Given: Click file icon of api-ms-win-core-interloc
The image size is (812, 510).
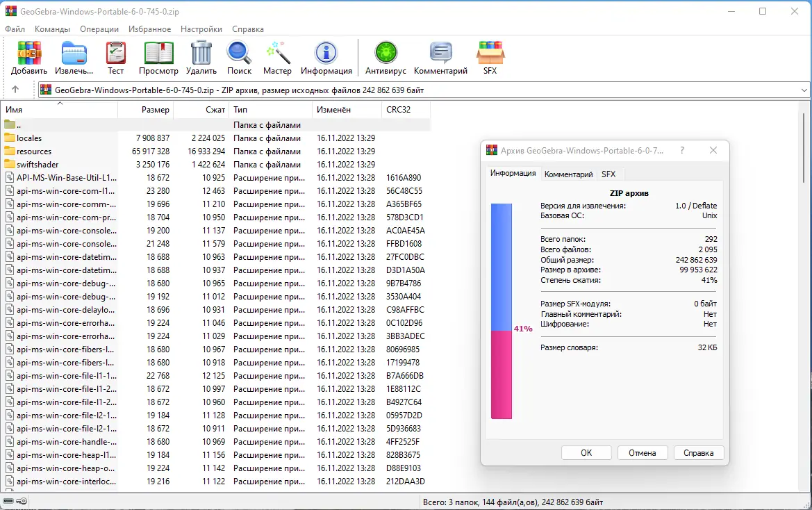Looking at the screenshot, I should coord(9,481).
